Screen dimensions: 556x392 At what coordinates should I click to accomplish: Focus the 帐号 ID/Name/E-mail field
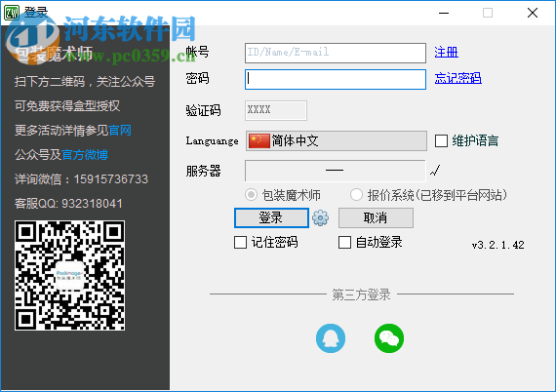click(336, 53)
